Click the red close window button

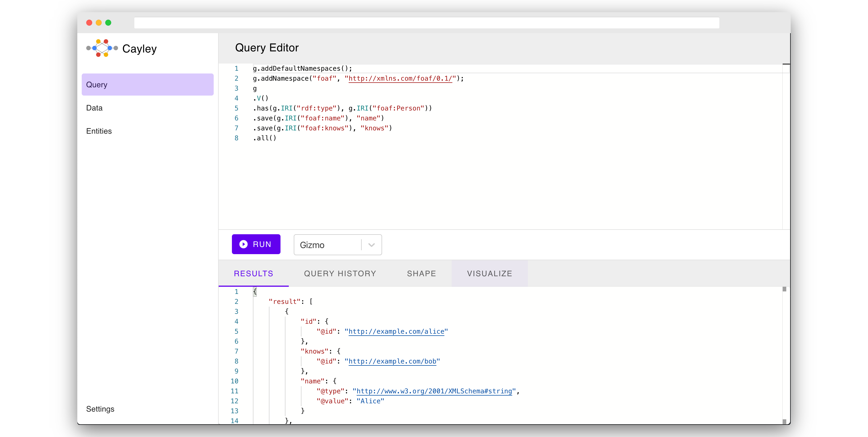89,23
